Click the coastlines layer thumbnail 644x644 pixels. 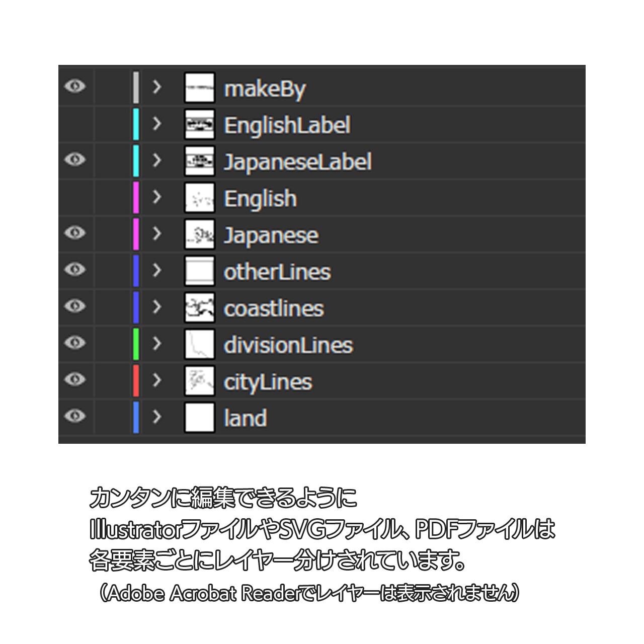point(199,307)
